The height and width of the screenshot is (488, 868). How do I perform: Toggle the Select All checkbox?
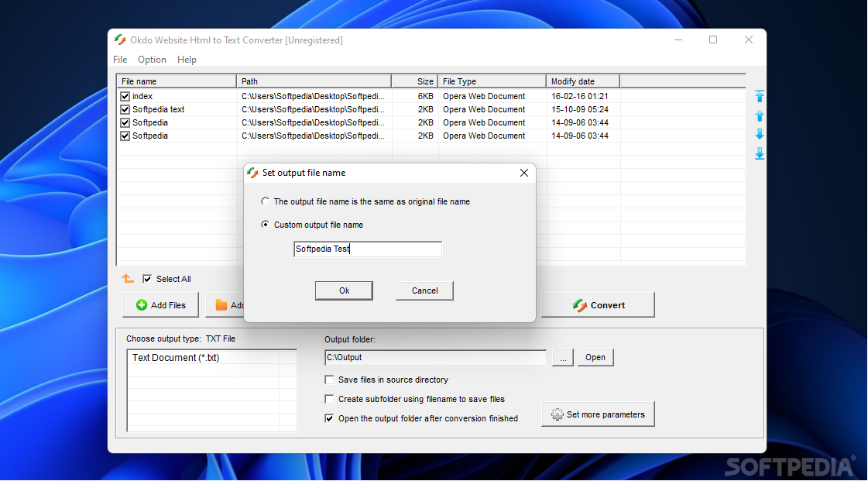click(x=146, y=279)
